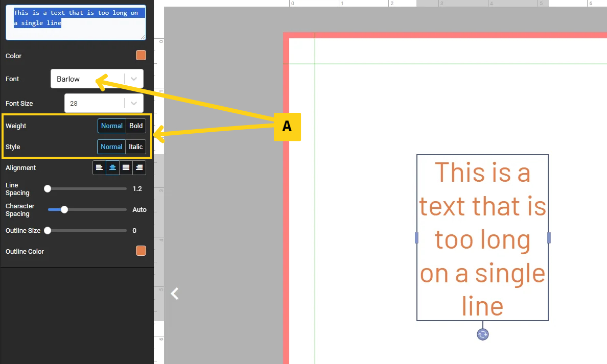The height and width of the screenshot is (364, 607).
Task: Expand Font Size dropdown arrow
Action: 134,103
